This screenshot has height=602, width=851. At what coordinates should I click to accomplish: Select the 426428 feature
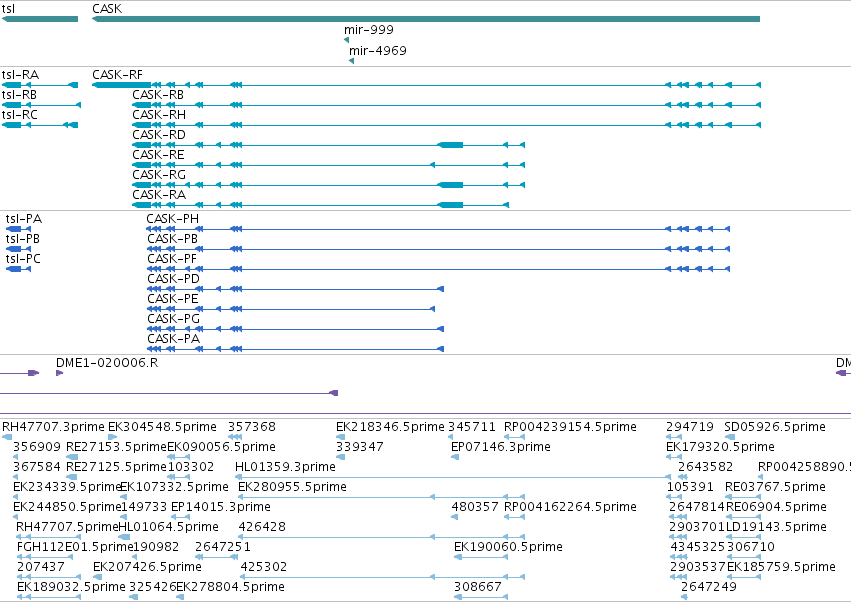(x=382, y=537)
